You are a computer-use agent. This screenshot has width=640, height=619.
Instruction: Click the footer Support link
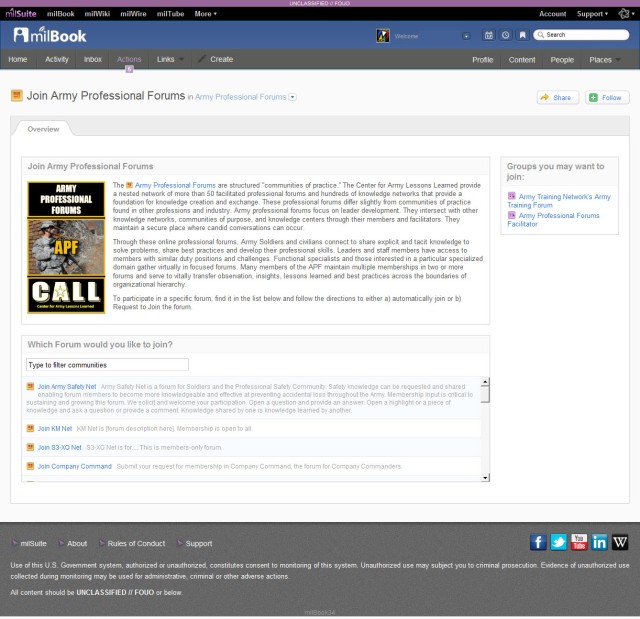pos(199,543)
